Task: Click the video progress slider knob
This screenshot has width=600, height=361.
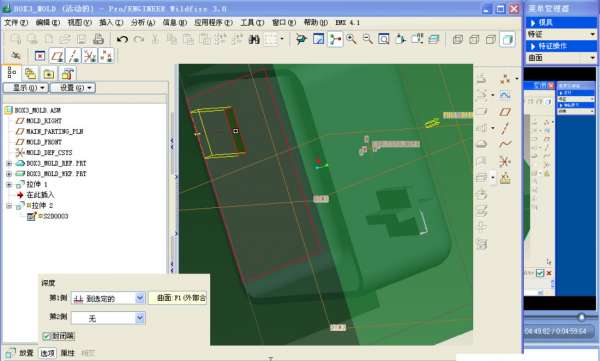Action: [x=581, y=317]
